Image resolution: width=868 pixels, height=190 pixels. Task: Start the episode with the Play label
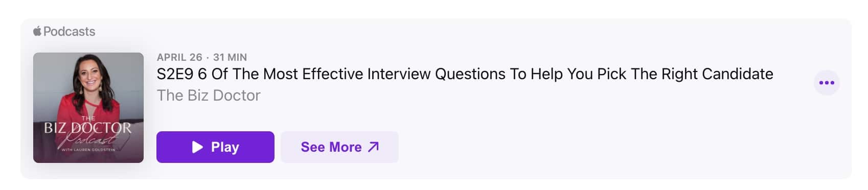pos(215,147)
